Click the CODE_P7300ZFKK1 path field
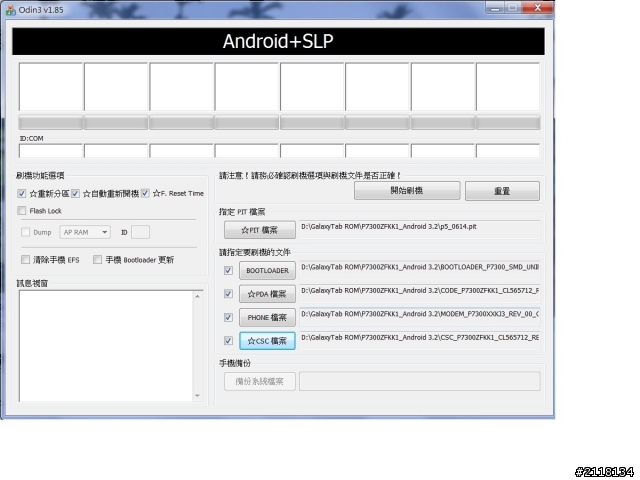Image resolution: width=640 pixels, height=480 pixels. (x=420, y=294)
